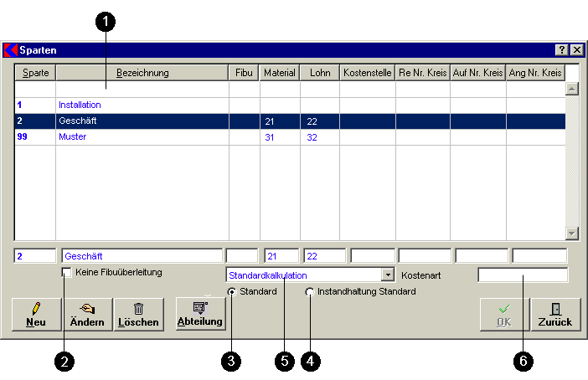This screenshot has height=380, width=588.
Task: Click the Kostenart input field
Action: [523, 275]
